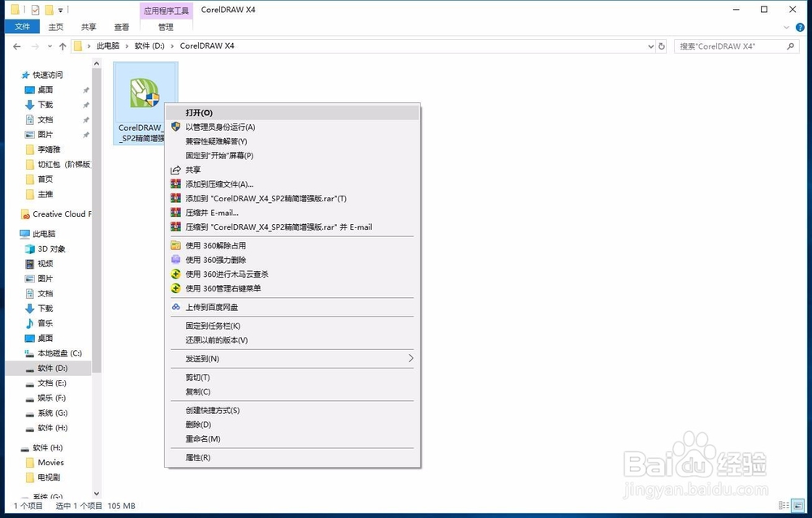812x518 pixels.
Task: Switch to the 共享 ribbon tab
Action: [x=89, y=27]
